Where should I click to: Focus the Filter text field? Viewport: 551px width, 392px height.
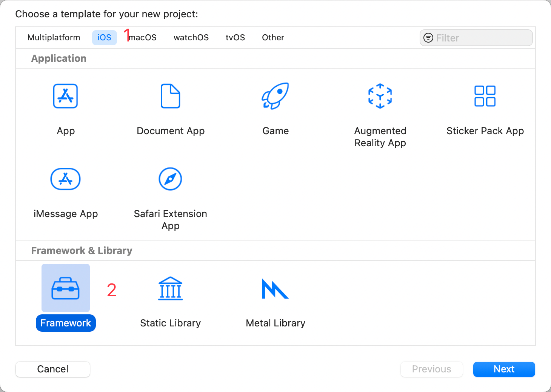476,38
